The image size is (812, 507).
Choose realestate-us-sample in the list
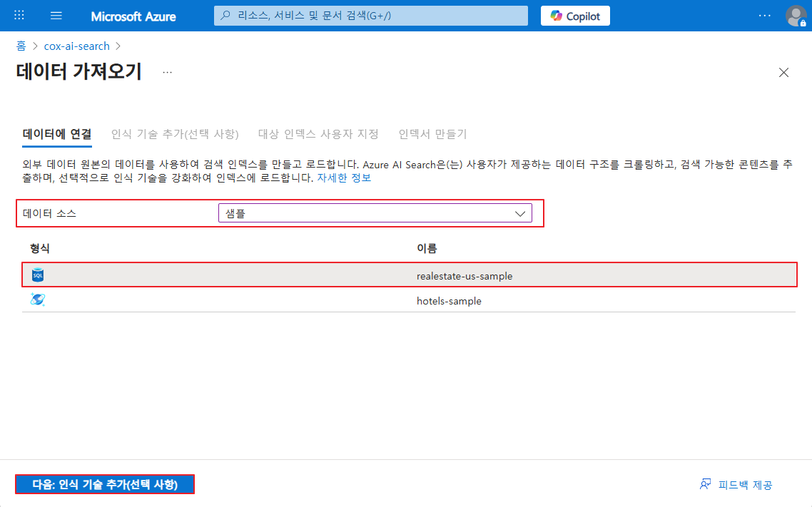click(x=465, y=276)
